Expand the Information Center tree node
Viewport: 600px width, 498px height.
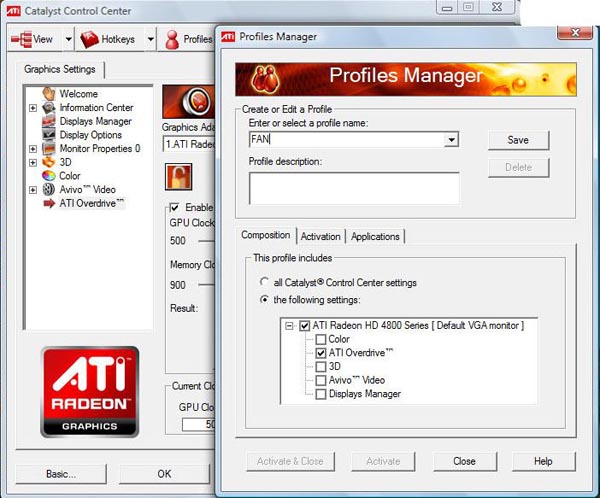33,108
